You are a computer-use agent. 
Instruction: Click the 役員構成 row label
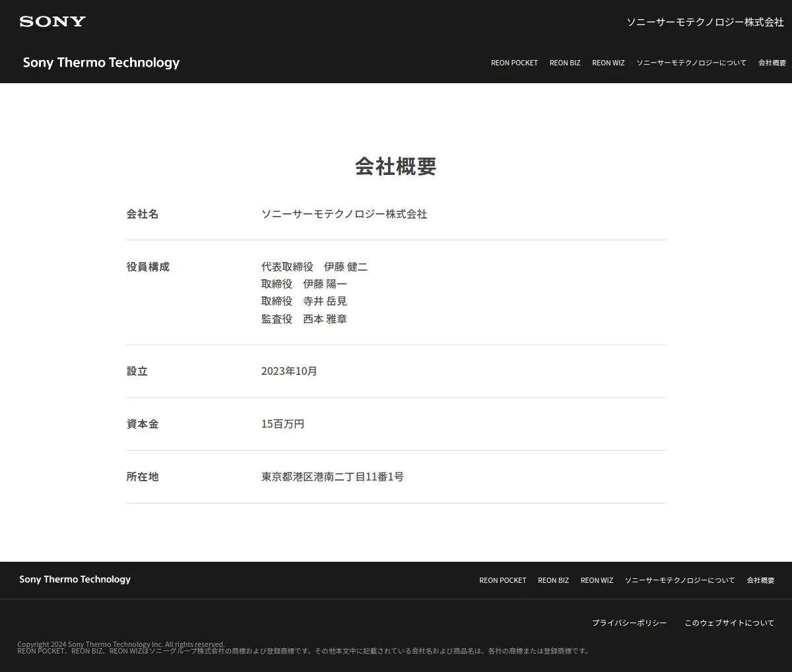pyautogui.click(x=148, y=267)
